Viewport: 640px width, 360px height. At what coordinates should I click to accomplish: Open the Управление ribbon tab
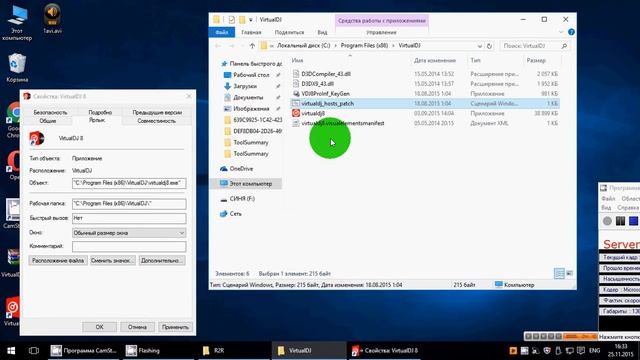(381, 32)
